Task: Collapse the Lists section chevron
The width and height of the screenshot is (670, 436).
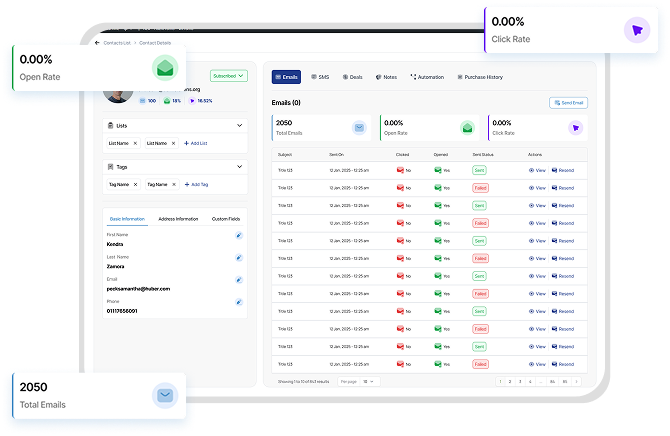Action: [x=239, y=126]
